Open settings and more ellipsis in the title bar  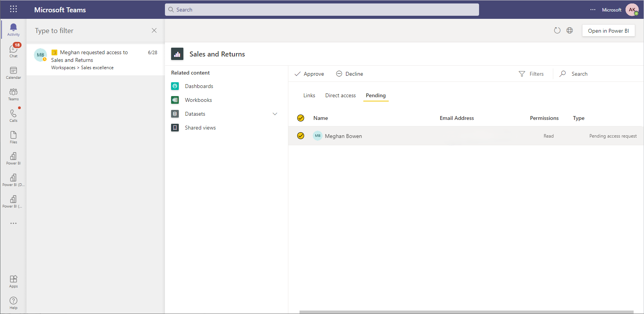coord(593,10)
